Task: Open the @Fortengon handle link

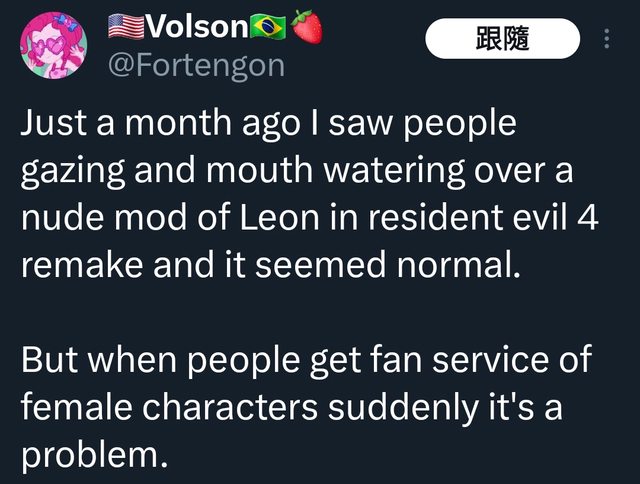Action: pos(195,66)
